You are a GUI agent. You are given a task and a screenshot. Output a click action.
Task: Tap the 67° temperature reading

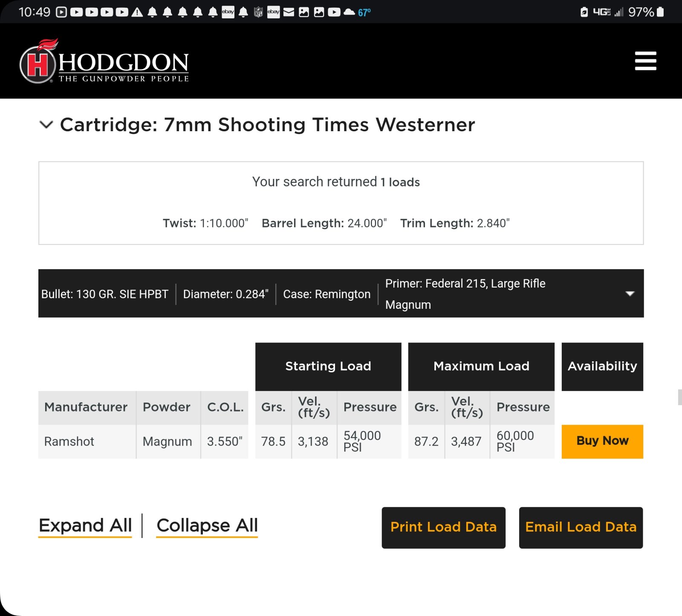pyautogui.click(x=364, y=12)
